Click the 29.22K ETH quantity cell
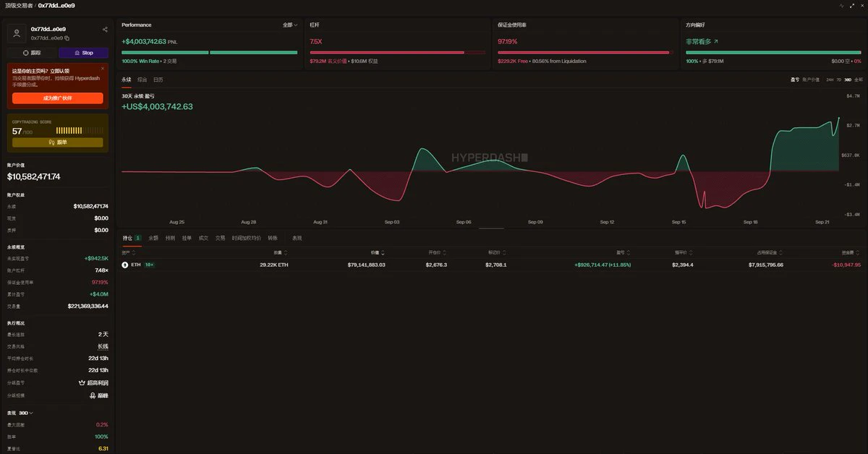This screenshot has height=454, width=868. pos(274,265)
